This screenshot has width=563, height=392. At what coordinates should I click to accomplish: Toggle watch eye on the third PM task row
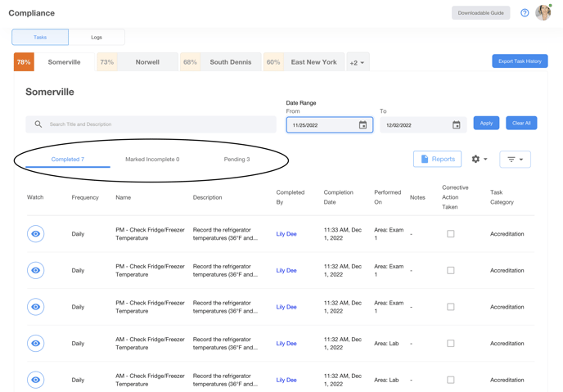(x=35, y=307)
